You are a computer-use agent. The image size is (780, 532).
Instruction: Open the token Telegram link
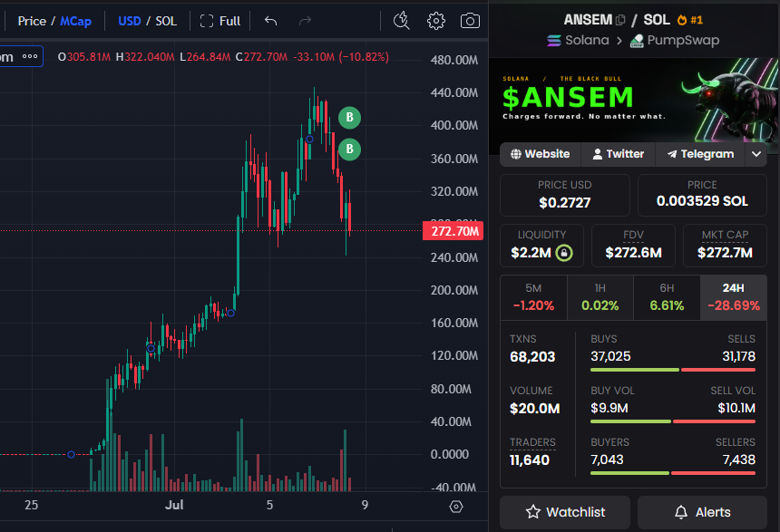[700, 154]
